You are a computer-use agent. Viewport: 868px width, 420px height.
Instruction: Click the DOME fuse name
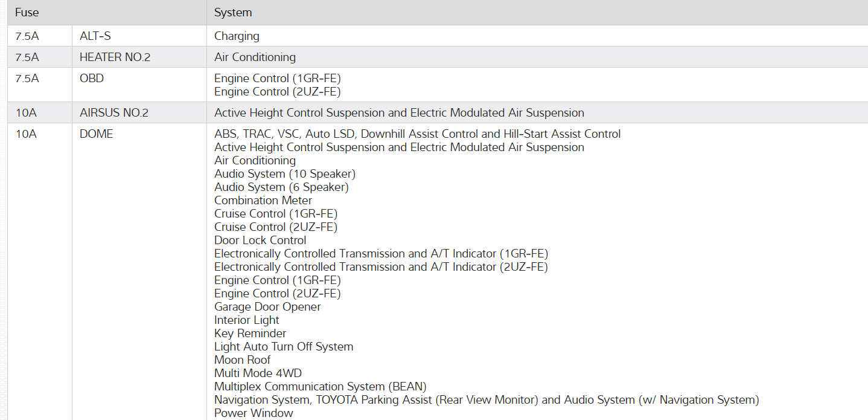tap(96, 134)
